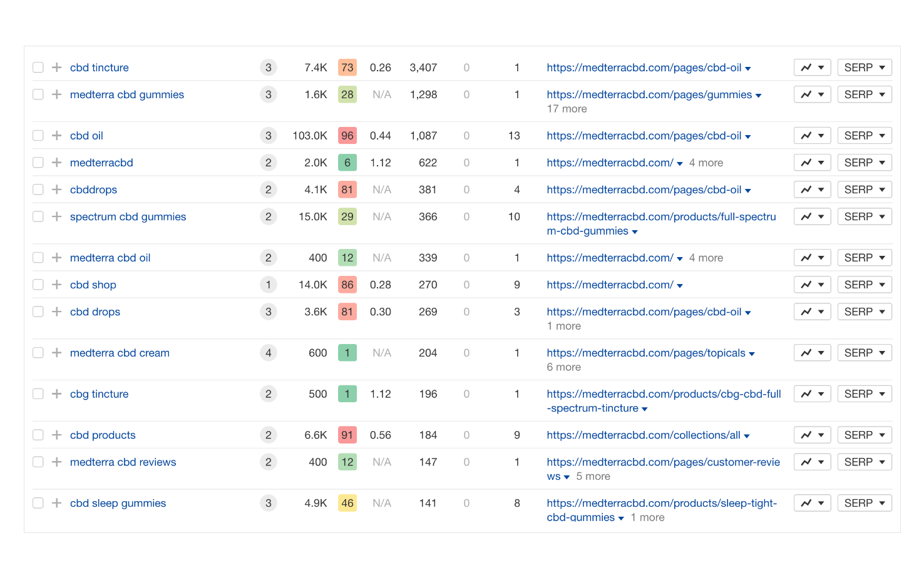
Task: Open the customer-reviews page URL
Action: click(663, 469)
